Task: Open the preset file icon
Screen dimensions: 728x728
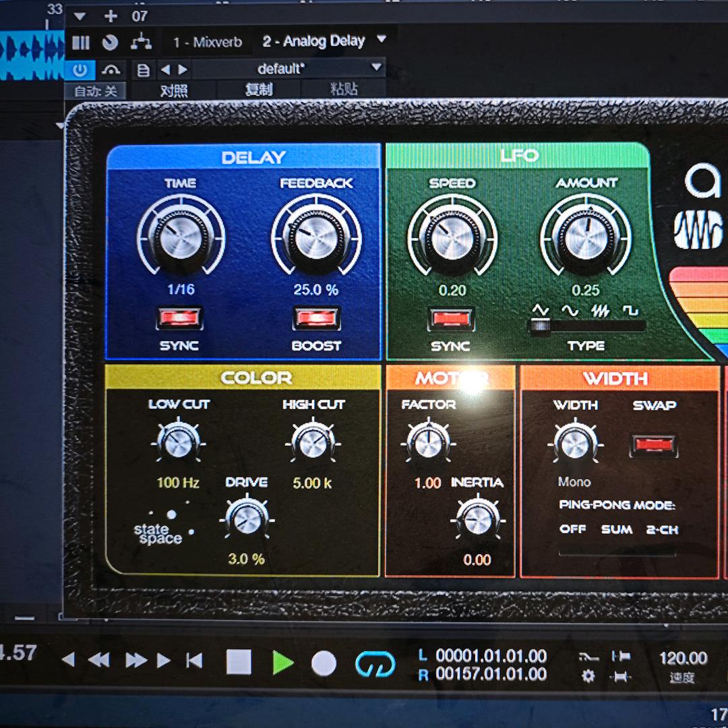Action: (x=143, y=70)
